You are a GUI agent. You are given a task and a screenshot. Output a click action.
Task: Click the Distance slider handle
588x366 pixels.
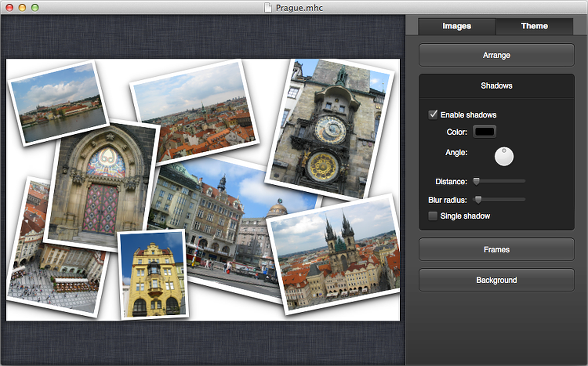[476, 182]
